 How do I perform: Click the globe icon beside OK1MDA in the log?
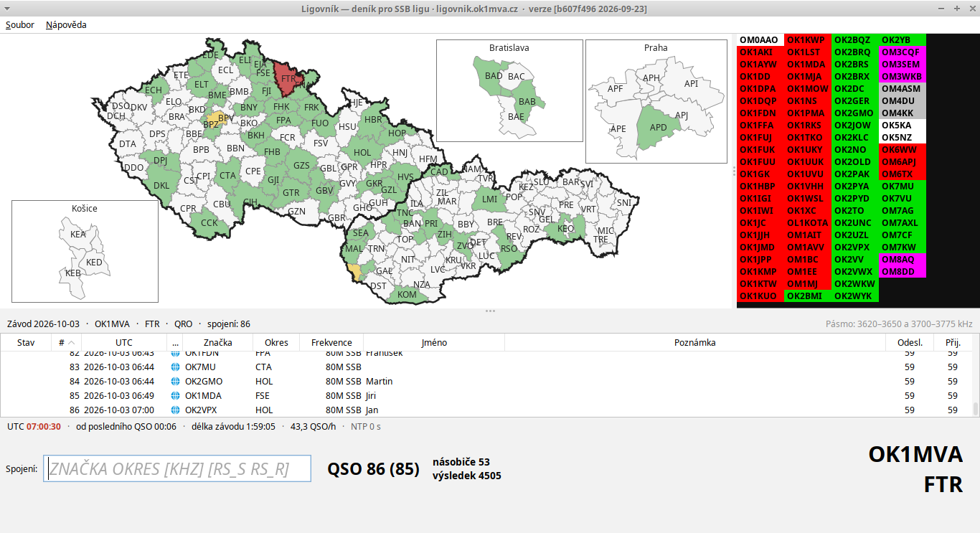(x=175, y=396)
